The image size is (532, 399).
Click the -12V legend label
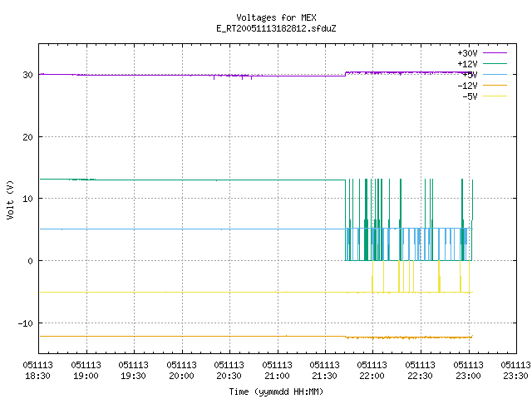click(x=467, y=86)
